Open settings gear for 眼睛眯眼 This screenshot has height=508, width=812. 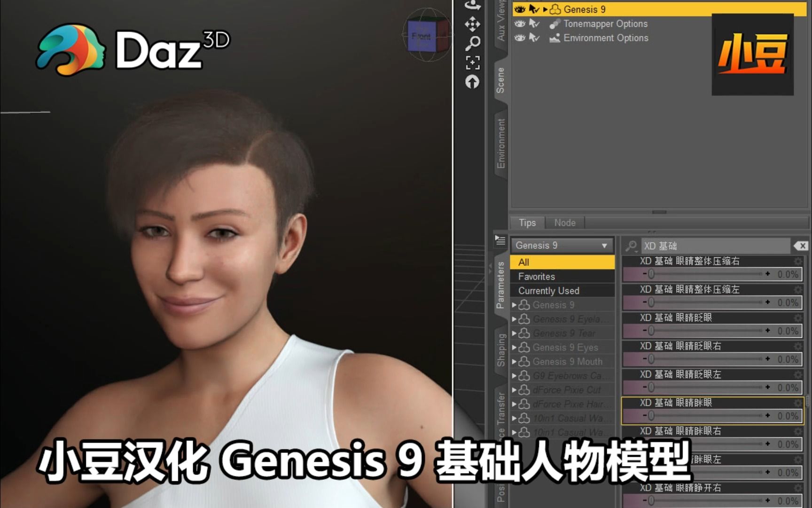point(797,403)
